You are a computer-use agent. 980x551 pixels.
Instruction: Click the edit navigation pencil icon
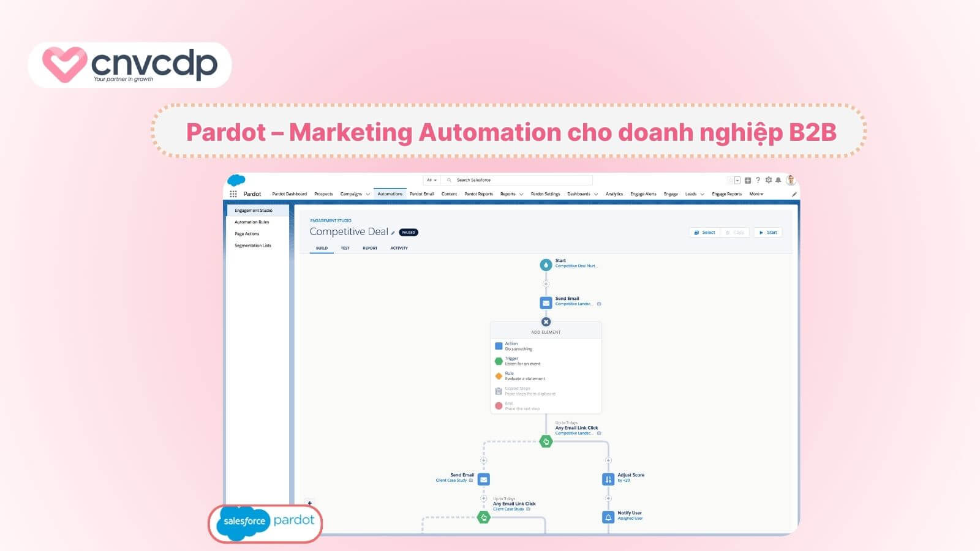[x=794, y=194]
